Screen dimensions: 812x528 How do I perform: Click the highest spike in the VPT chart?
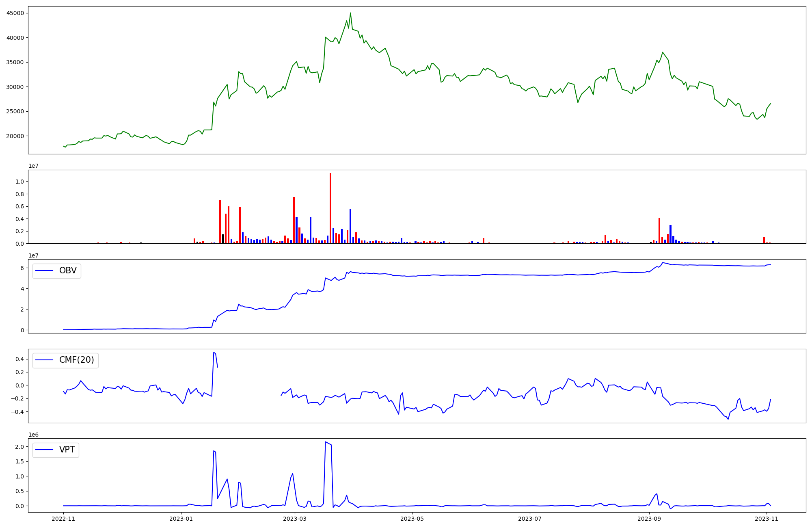[326, 442]
